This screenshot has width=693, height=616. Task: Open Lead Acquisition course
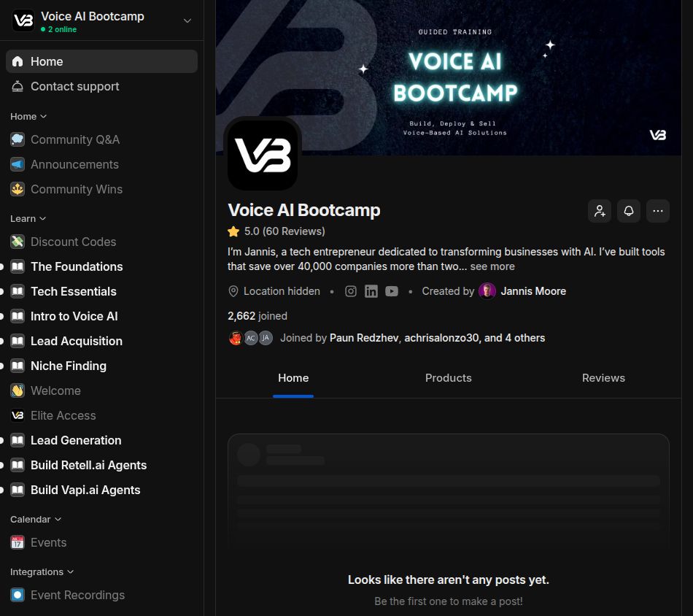101,341
